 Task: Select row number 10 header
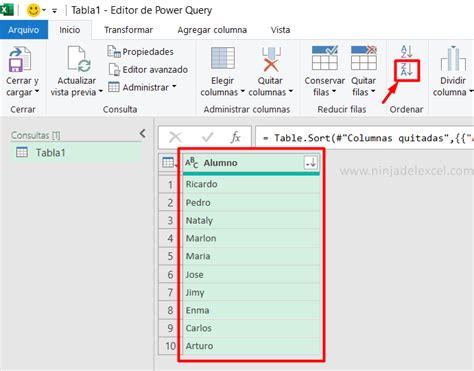click(170, 346)
